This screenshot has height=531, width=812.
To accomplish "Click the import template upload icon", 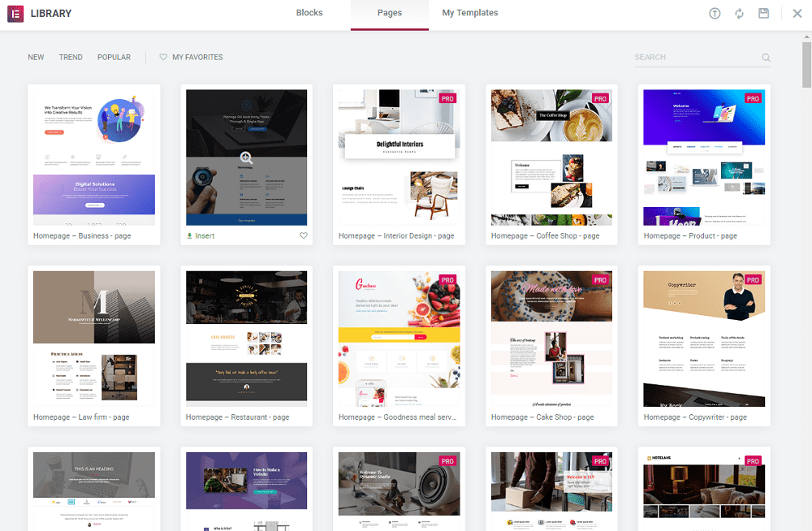I will click(x=715, y=14).
